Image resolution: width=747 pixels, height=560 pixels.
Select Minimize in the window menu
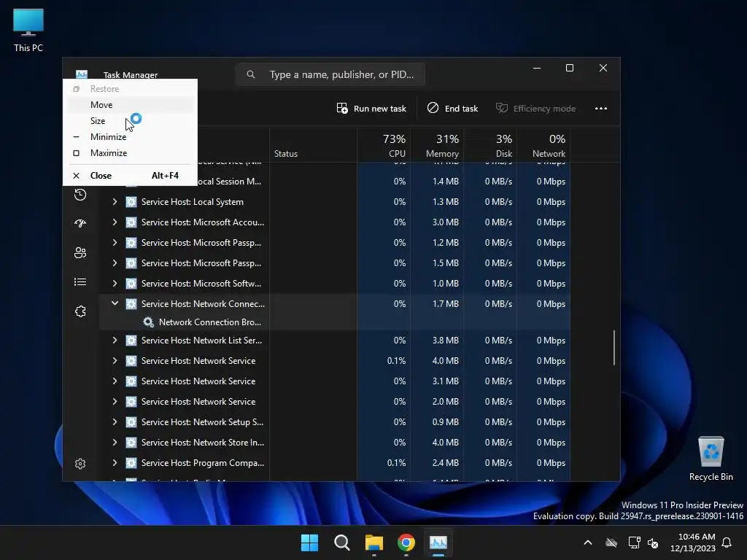(x=130, y=137)
